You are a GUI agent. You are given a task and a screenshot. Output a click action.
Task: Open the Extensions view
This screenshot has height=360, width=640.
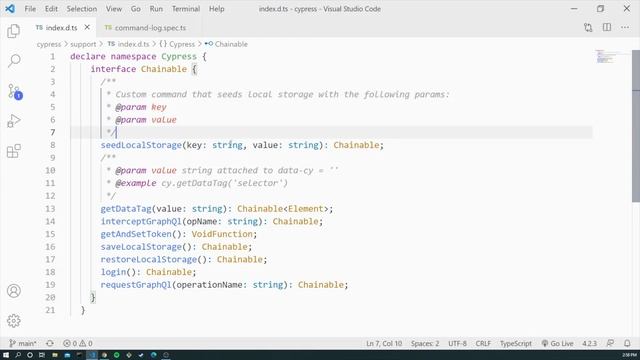tap(13, 151)
